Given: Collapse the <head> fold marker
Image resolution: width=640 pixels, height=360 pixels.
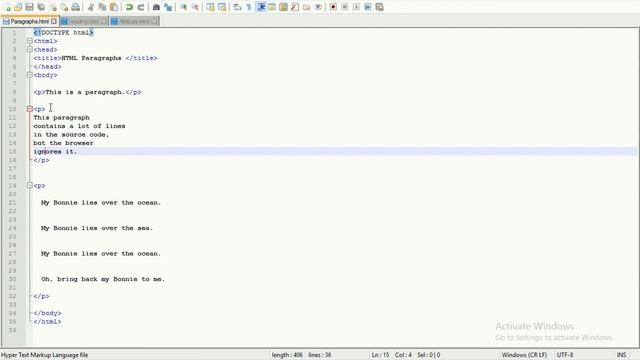Looking at the screenshot, I should point(29,49).
